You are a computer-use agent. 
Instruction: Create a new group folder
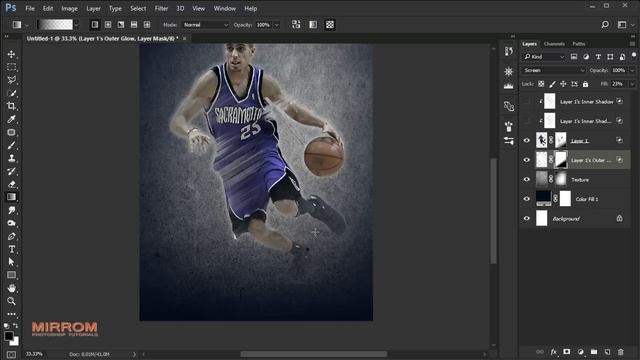pyautogui.click(x=594, y=352)
